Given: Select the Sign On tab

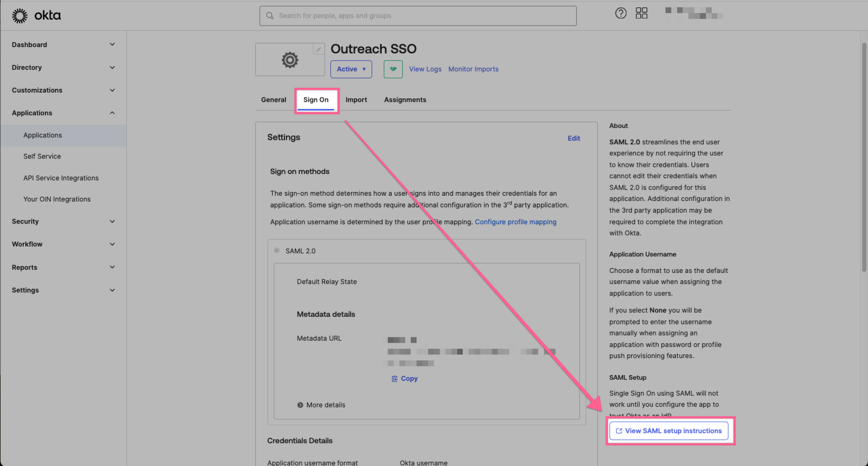Looking at the screenshot, I should (x=316, y=100).
